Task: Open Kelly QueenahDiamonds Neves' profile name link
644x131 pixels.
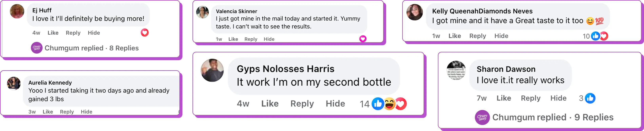Action: (482, 11)
